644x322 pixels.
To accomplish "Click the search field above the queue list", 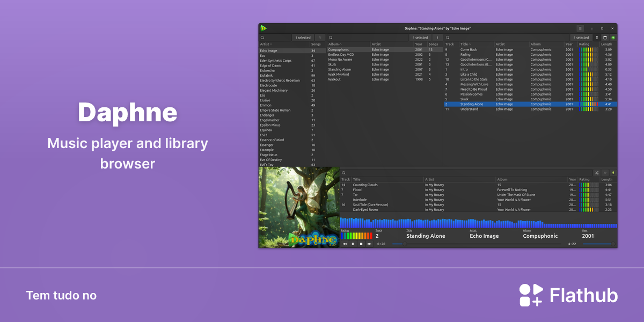I will 466,173.
